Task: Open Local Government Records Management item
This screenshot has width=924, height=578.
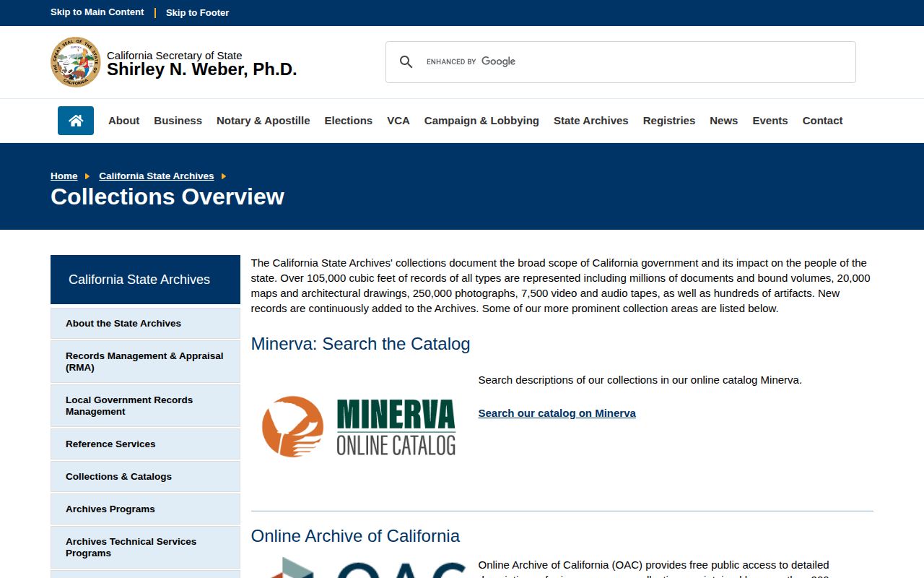Action: [145, 406]
